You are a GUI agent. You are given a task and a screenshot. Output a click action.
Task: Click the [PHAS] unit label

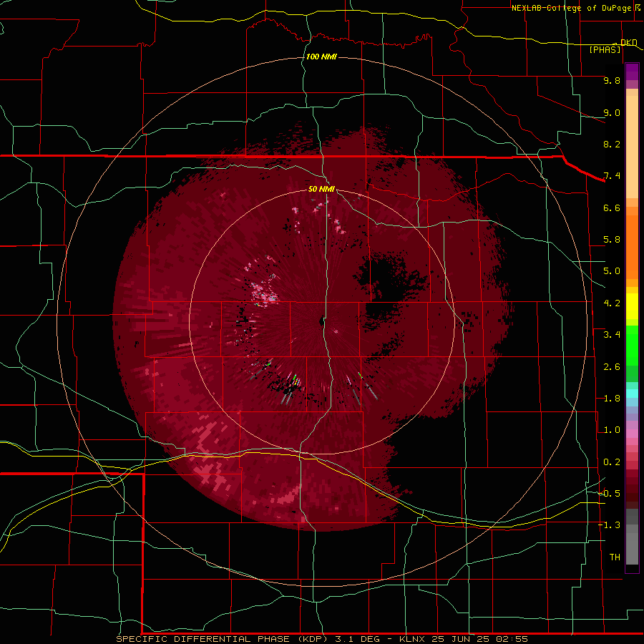click(x=605, y=49)
